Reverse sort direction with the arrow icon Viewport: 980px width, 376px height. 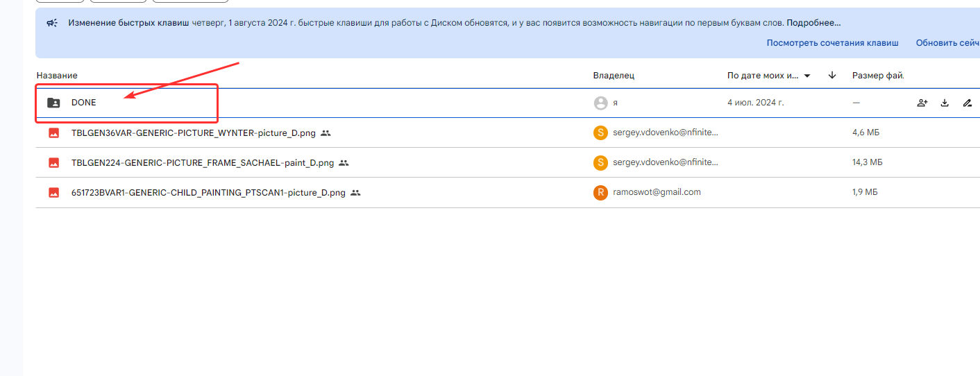[832, 75]
